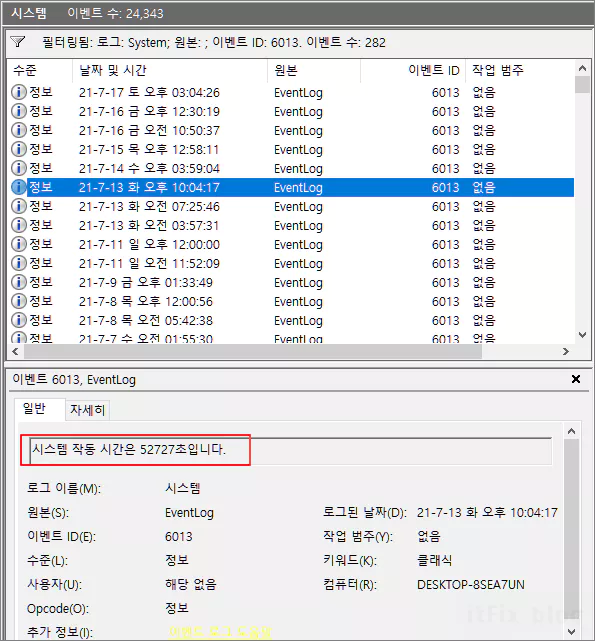Click info icon of 12:30:19 event row
Image resolution: width=595 pixels, height=641 pixels.
pyautogui.click(x=18, y=111)
